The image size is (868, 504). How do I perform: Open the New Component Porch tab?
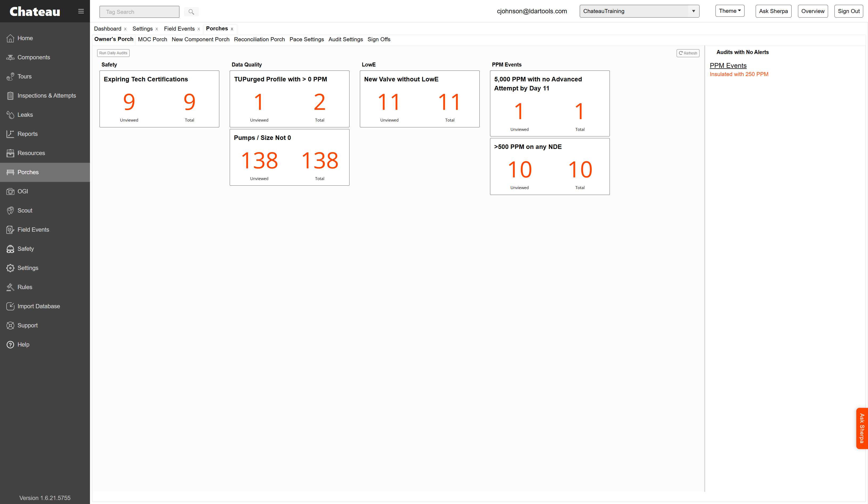(200, 39)
